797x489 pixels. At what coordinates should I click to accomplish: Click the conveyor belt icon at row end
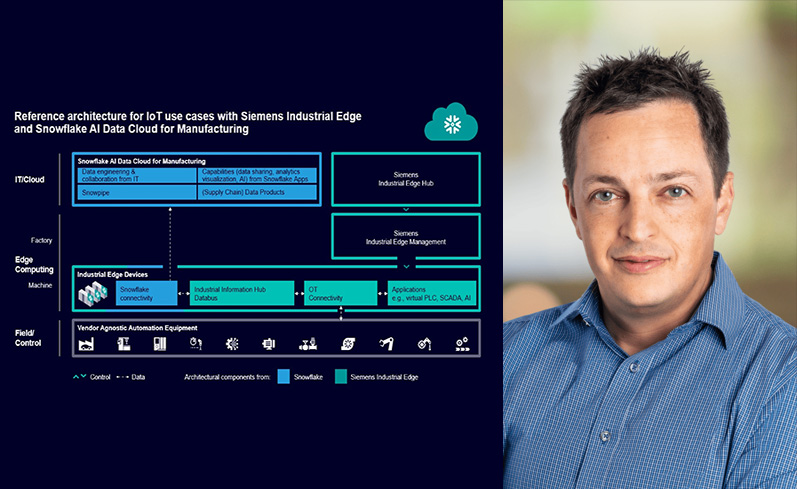coord(462,344)
